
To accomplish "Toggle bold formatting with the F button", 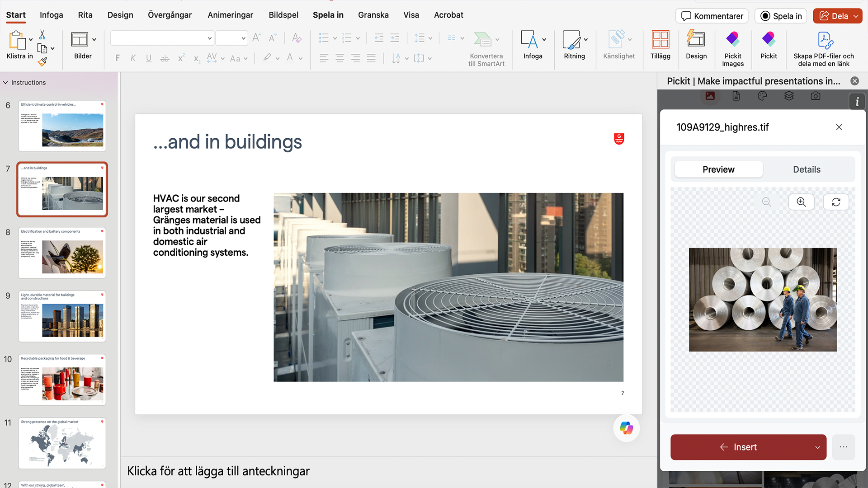I will (117, 58).
